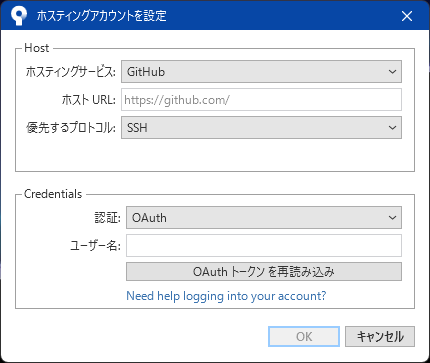Open the 認証 OAuth combo box
This screenshot has width=430, height=363.
(x=264, y=218)
